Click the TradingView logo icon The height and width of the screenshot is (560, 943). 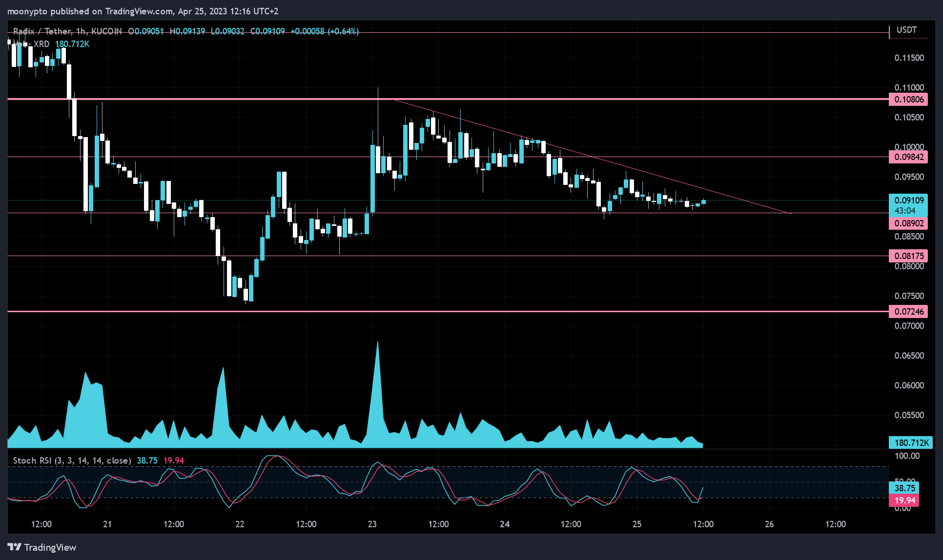coord(14,547)
